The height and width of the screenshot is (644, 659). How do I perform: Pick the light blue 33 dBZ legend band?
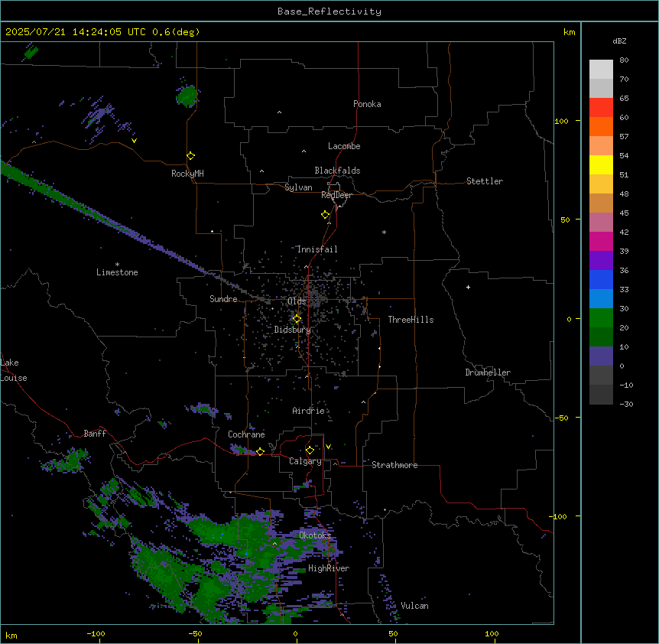click(x=601, y=298)
